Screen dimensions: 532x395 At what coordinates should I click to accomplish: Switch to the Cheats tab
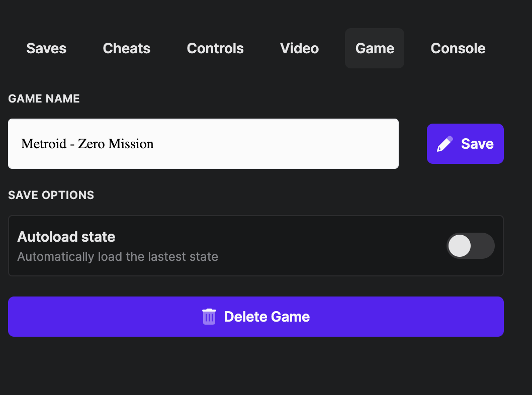pos(127,48)
